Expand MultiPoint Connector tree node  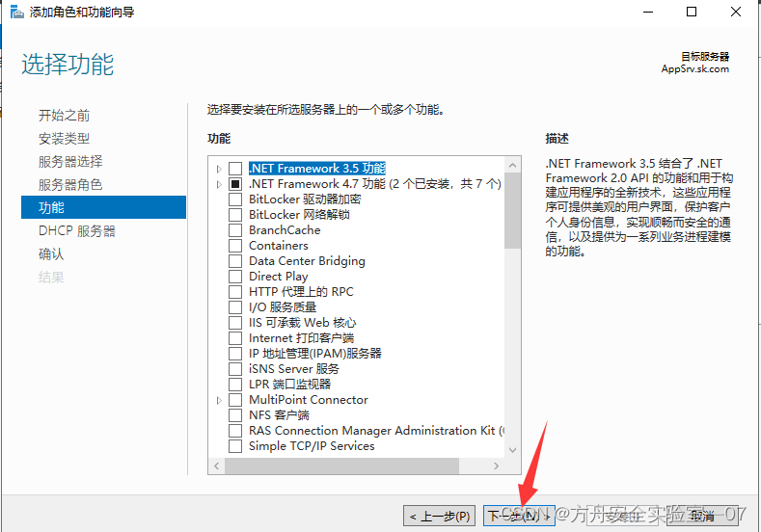[x=219, y=400]
